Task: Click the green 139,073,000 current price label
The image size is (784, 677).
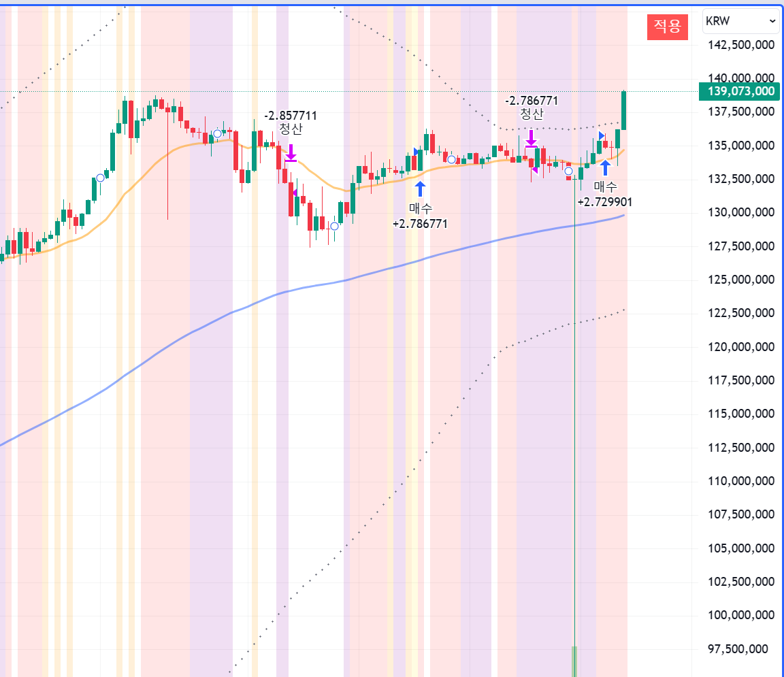Action: (736, 91)
